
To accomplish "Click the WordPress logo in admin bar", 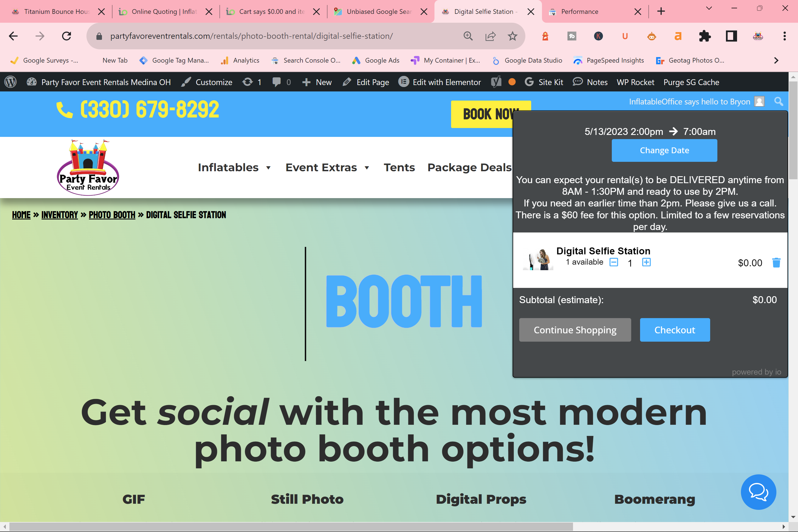I will click(11, 82).
